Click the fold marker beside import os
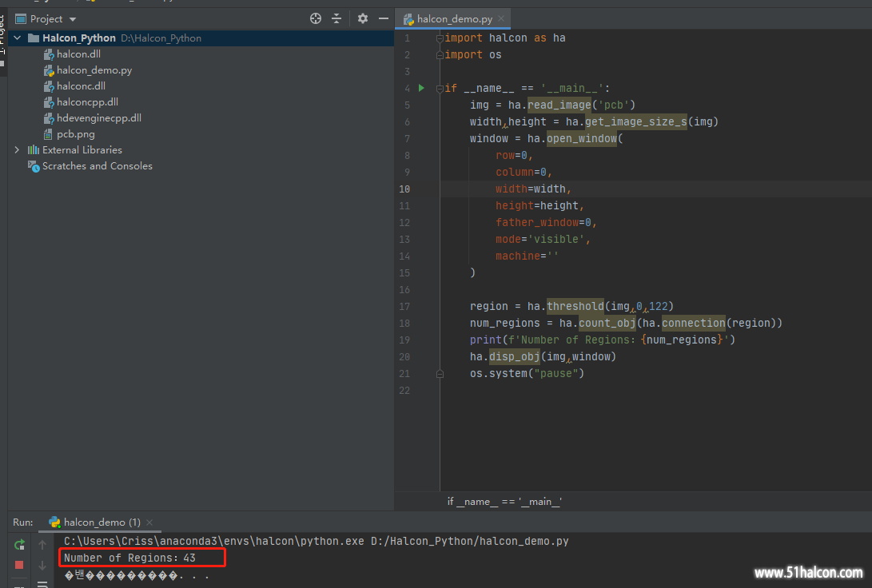 (x=440, y=55)
